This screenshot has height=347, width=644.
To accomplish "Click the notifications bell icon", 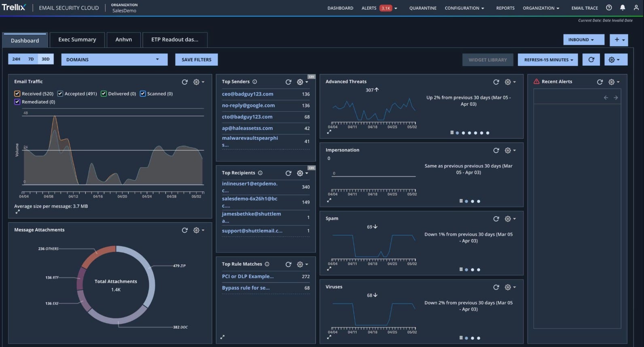I will (622, 8).
